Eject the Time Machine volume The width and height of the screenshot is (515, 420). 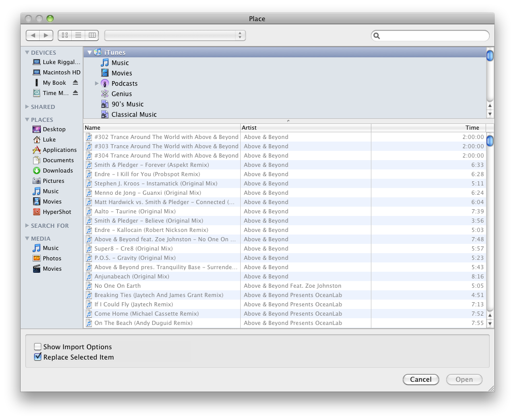tap(75, 93)
